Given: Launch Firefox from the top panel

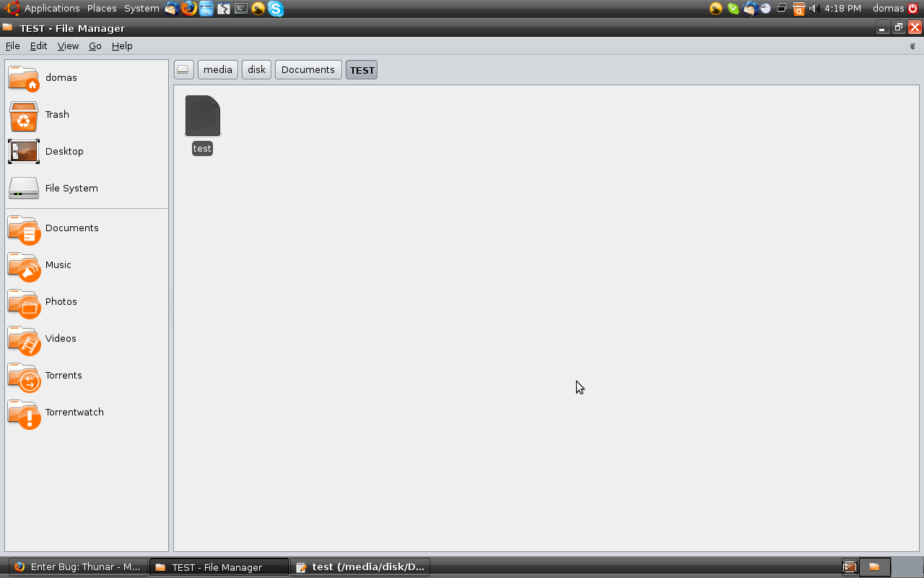Looking at the screenshot, I should coord(189,9).
